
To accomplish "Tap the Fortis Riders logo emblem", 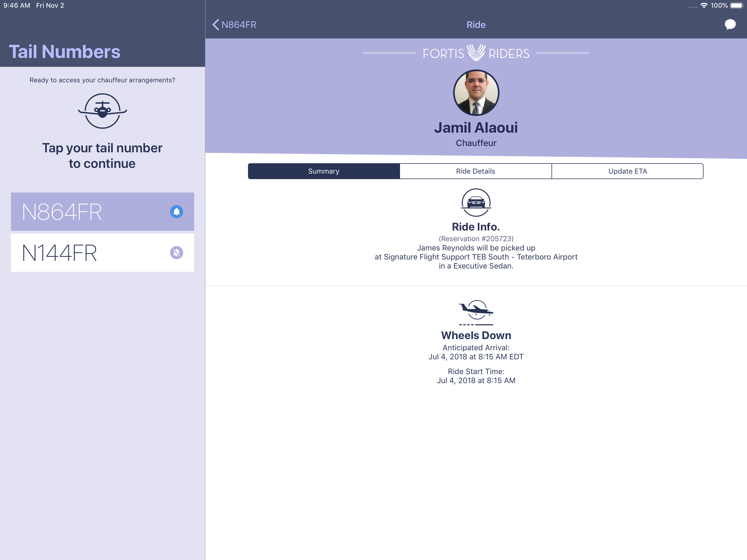I will click(476, 53).
